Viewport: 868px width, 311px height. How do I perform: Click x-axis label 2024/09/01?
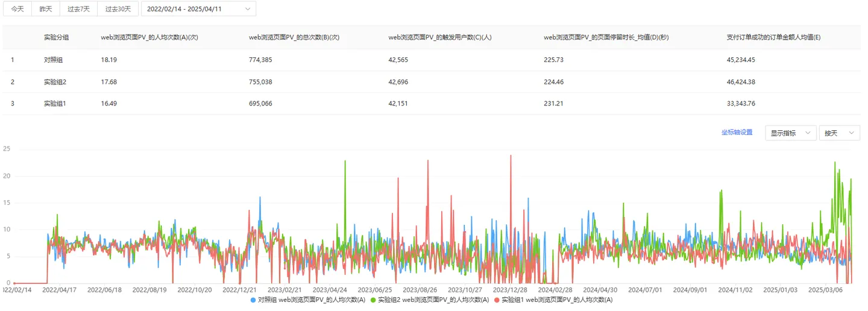click(x=691, y=289)
